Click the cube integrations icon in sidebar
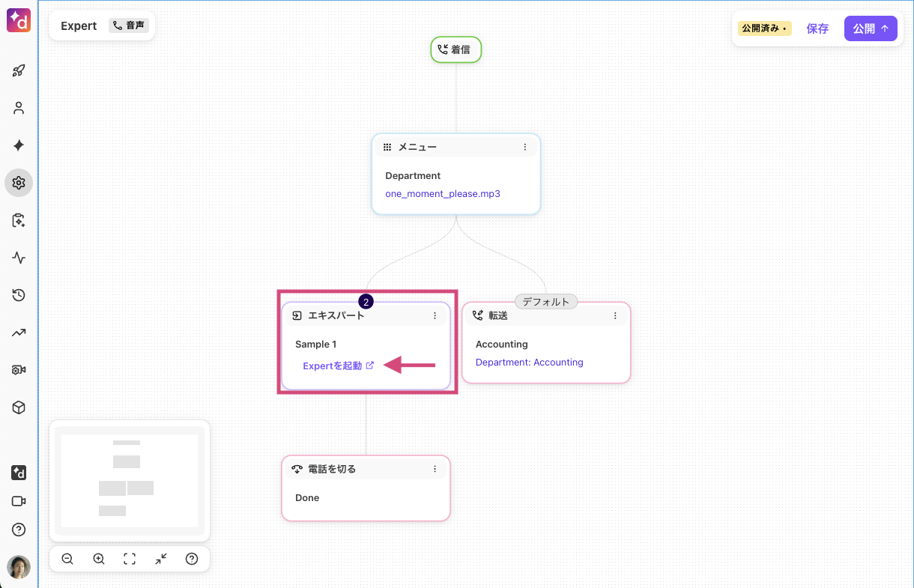This screenshot has width=914, height=588. (18, 407)
